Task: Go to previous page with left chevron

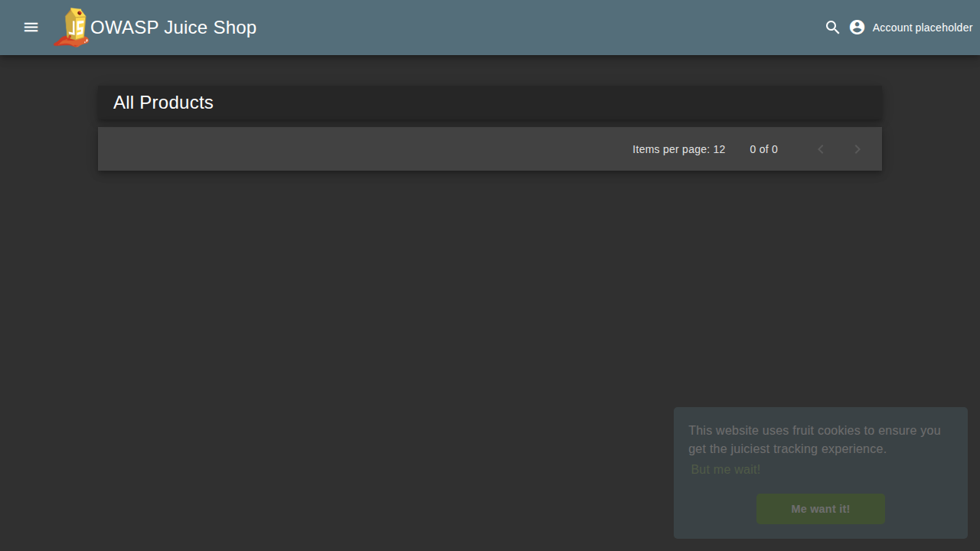Action: click(x=821, y=149)
